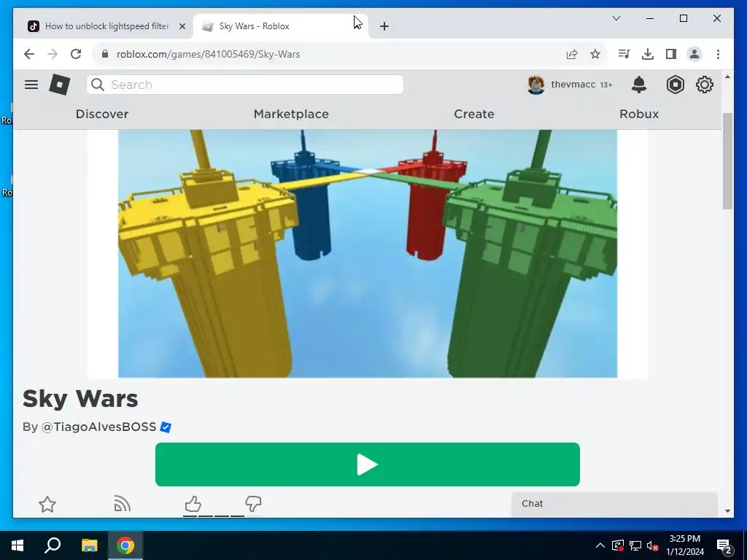The width and height of the screenshot is (747, 560).
Task: Bookmark this tab with the star
Action: point(595,54)
